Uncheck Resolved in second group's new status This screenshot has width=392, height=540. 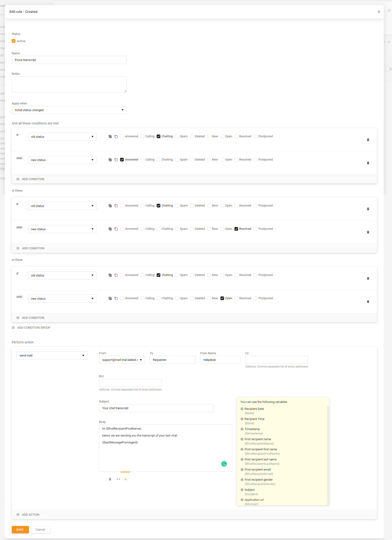coord(236,229)
